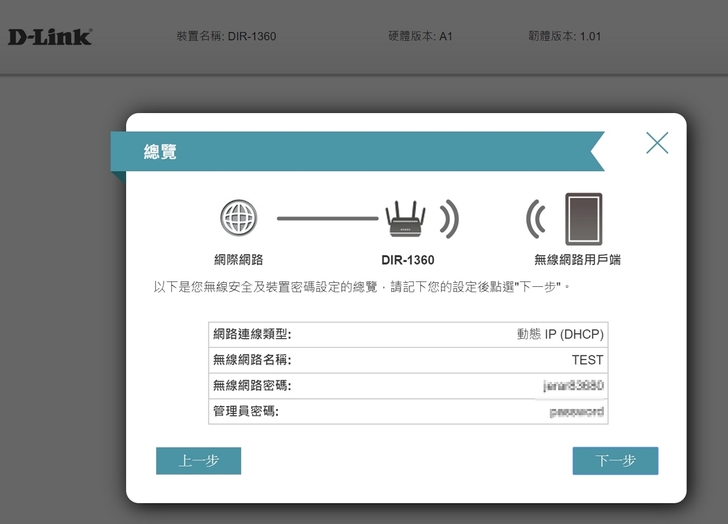This screenshot has height=524, width=728.
Task: Click the 上一步 (Previous) button
Action: tap(198, 460)
